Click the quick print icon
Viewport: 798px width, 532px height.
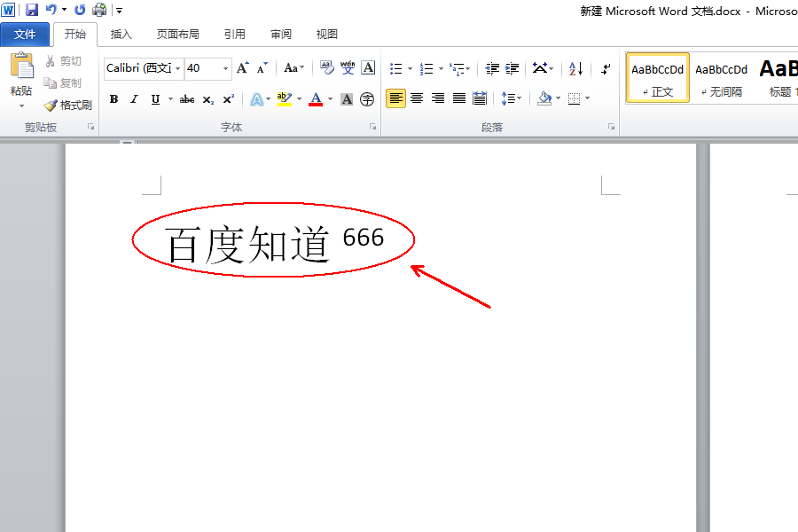coord(99,10)
